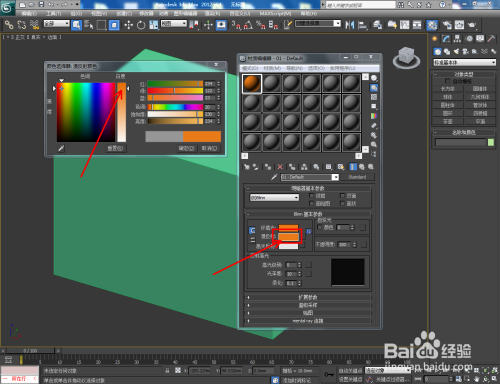
Task: Click the ViewCube in the viewport
Action: [x=406, y=57]
